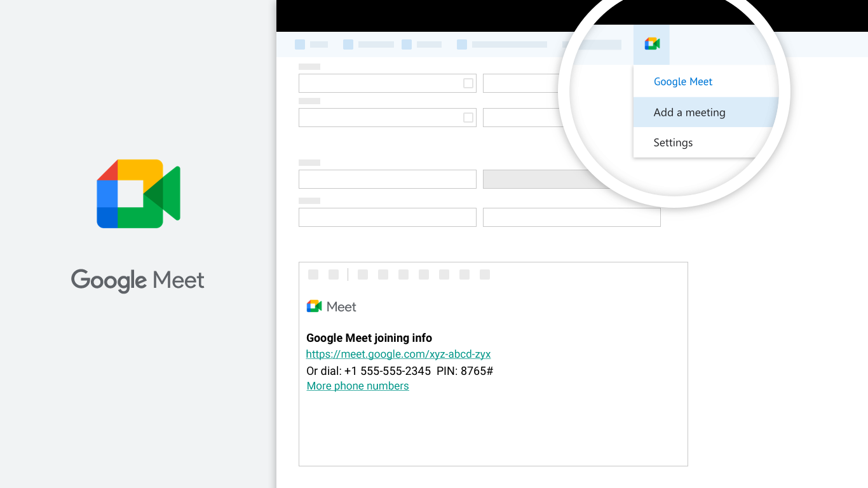Screen dimensions: 868x488
Task: Select the "Google Meet" entry in the dropdown menu
Action: pos(683,81)
